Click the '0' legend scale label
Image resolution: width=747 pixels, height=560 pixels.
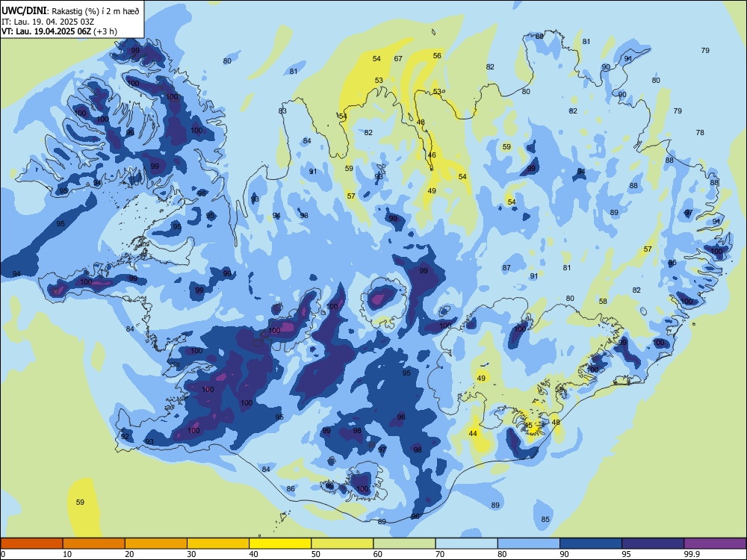(x=3, y=554)
